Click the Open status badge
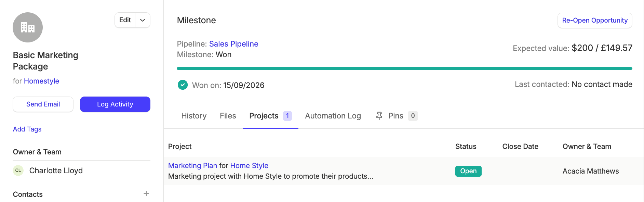The width and height of the screenshot is (644, 202). click(468, 171)
